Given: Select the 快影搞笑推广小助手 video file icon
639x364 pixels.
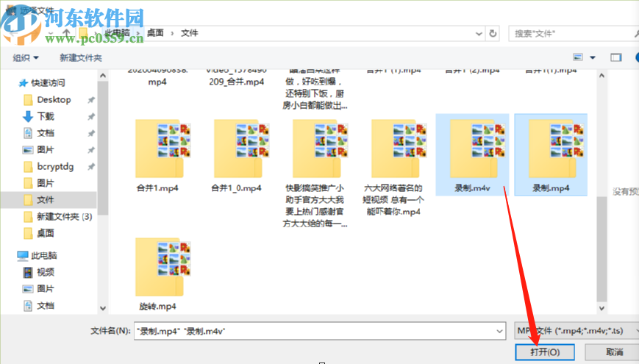Looking at the screenshot, I should click(321, 149).
